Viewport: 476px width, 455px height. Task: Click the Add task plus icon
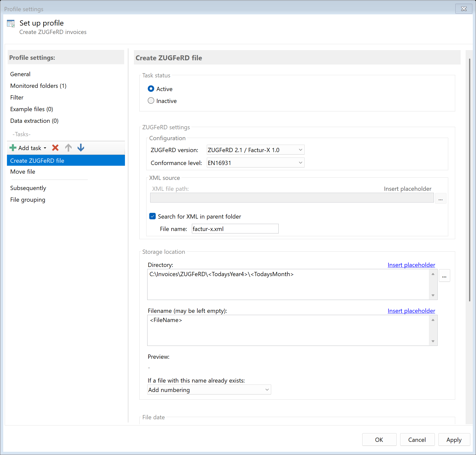pyautogui.click(x=12, y=148)
